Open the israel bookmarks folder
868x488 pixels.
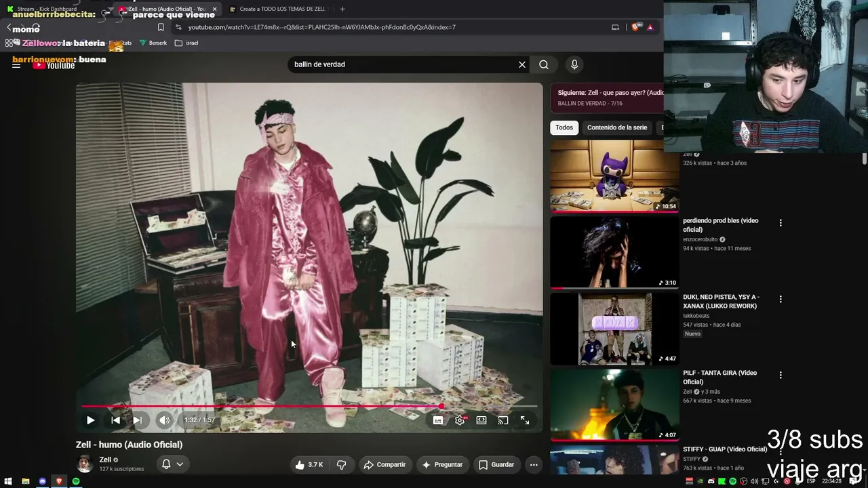click(186, 43)
